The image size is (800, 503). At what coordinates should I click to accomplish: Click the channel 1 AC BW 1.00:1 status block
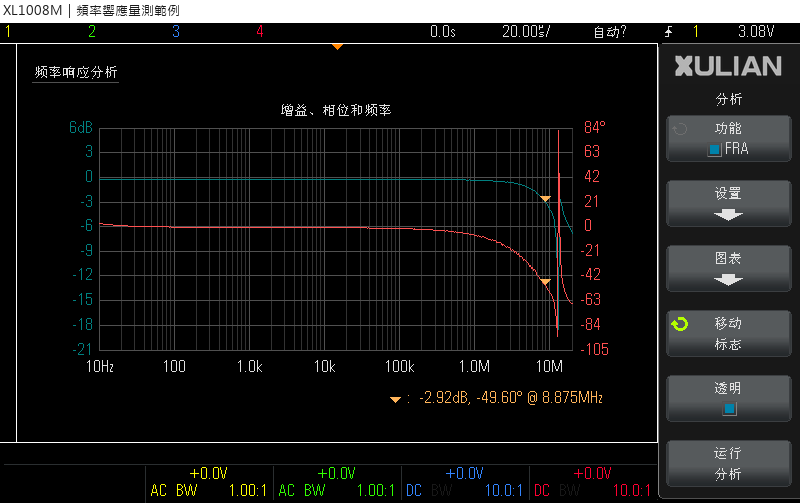tap(209, 482)
